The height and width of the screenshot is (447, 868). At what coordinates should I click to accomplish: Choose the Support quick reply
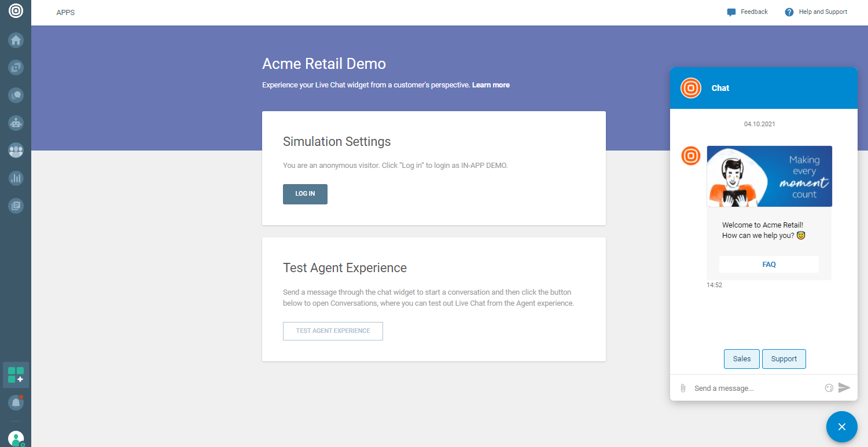pyautogui.click(x=784, y=359)
